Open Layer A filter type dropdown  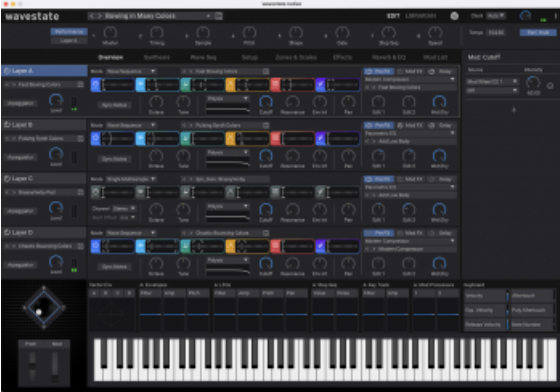228,99
